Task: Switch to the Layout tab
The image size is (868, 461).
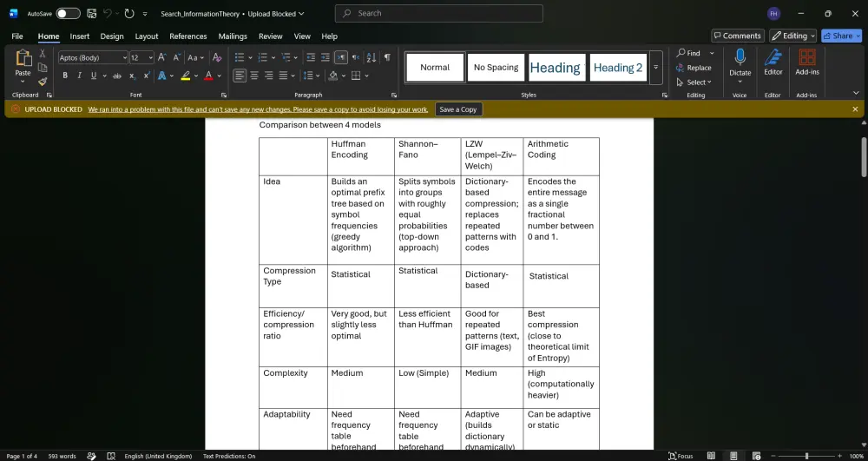Action: pyautogui.click(x=147, y=36)
